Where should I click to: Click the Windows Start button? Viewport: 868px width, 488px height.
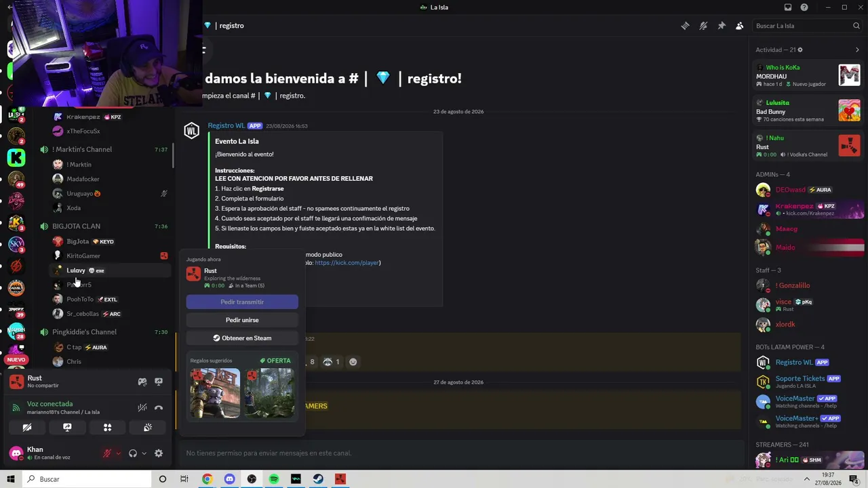tap(11, 479)
